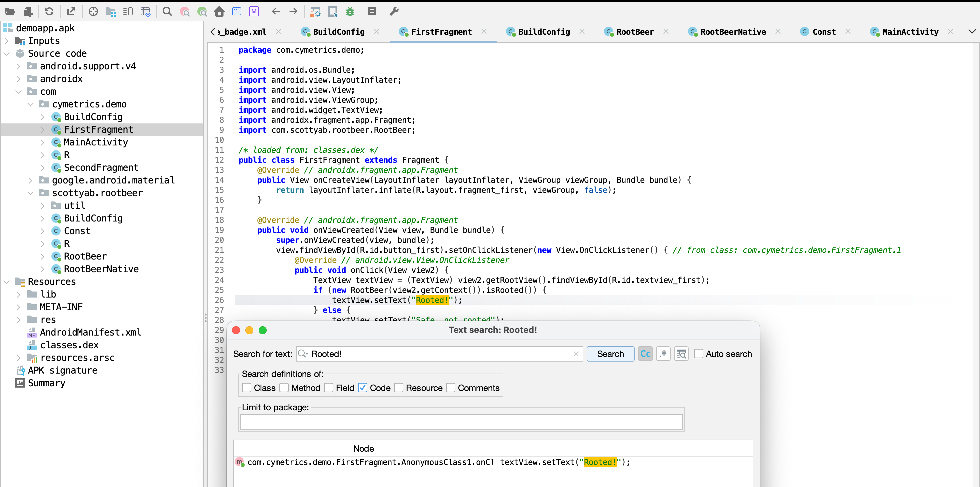Image resolution: width=980 pixels, height=487 pixels.
Task: Enable the Method search checkbox
Action: point(284,388)
